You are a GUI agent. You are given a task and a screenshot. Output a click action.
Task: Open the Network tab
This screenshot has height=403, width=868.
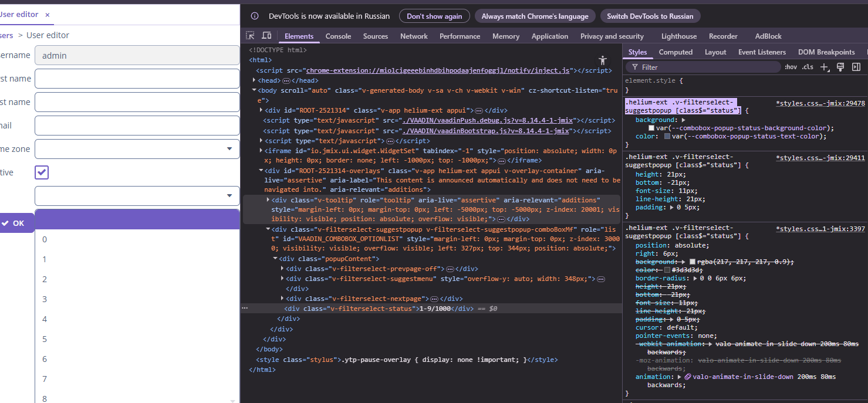[414, 36]
